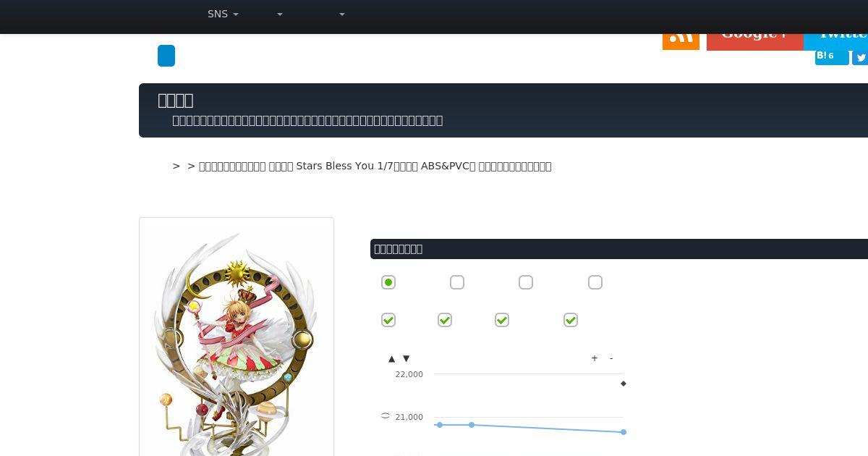Open the site title heading in the dark banner
The height and width of the screenshot is (456, 868).
[176, 100]
